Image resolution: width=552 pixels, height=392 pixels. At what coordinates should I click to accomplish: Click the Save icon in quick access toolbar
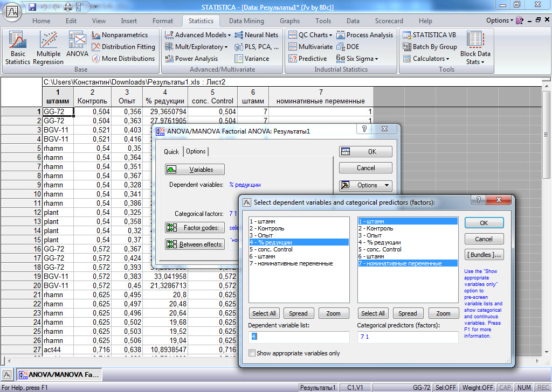coord(32,6)
